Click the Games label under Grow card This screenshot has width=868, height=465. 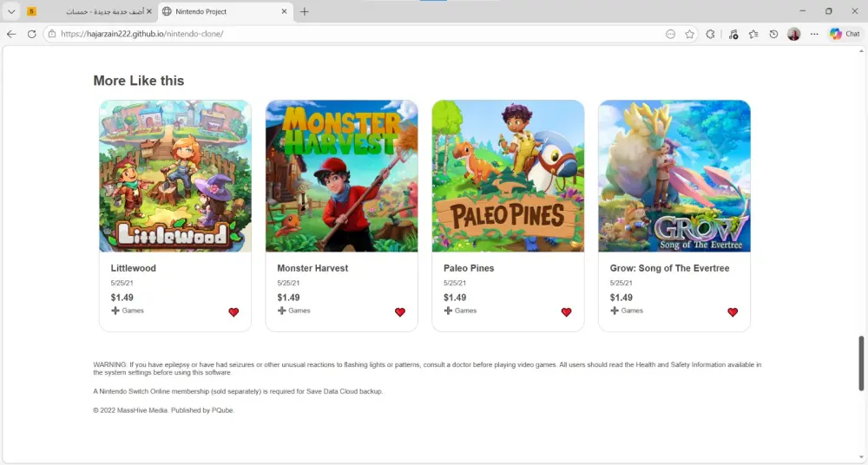[632, 311]
